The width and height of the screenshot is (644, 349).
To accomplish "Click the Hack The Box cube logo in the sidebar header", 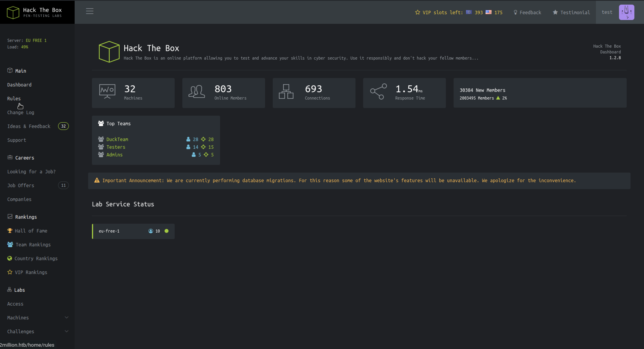I will pyautogui.click(x=13, y=12).
